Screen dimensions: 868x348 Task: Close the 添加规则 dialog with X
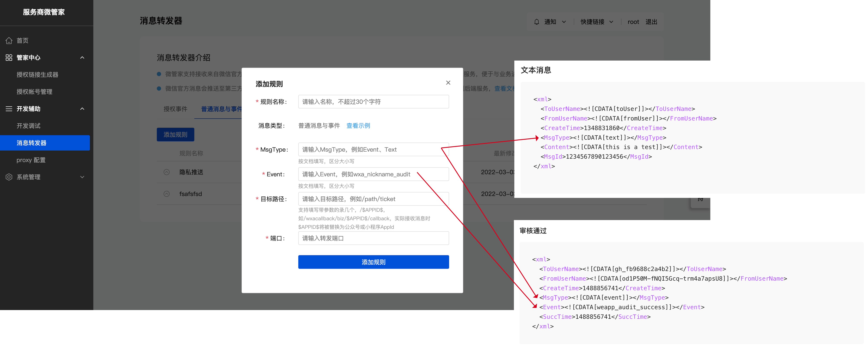(x=448, y=83)
